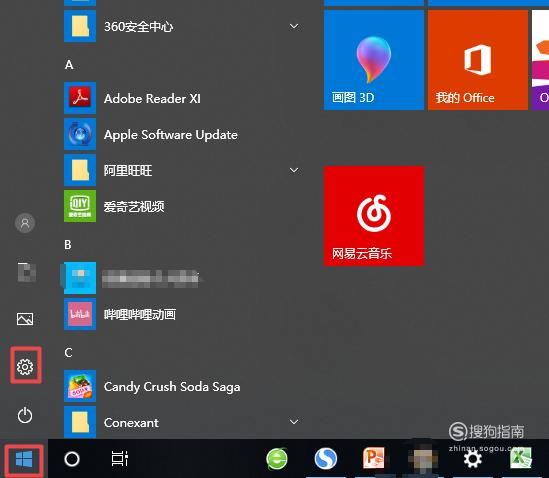Expand the 360安全中心 folder chevron
Screen dimensions: 549x478
click(294, 26)
